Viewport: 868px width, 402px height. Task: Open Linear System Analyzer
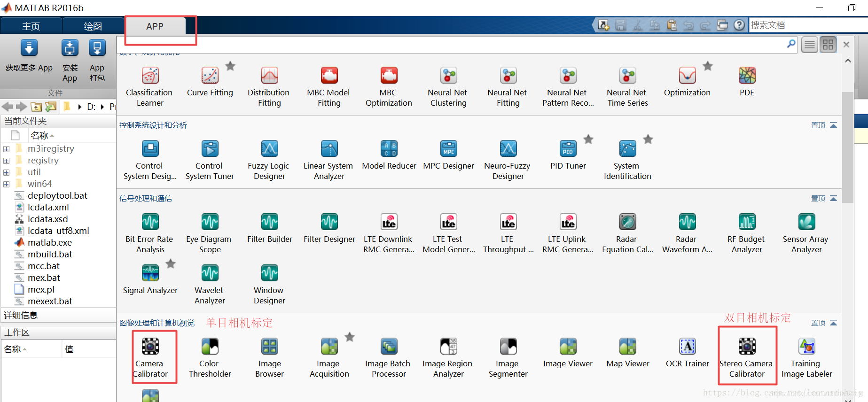[x=329, y=160]
